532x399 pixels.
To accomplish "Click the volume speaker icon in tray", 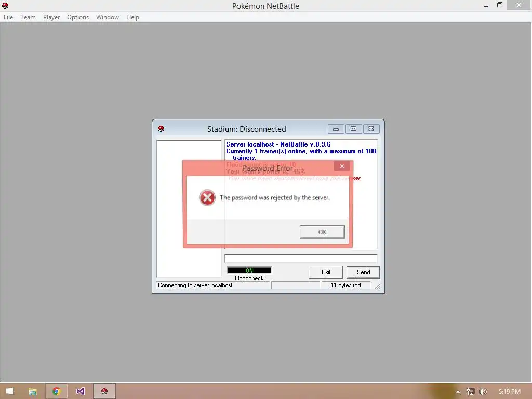I will point(483,392).
